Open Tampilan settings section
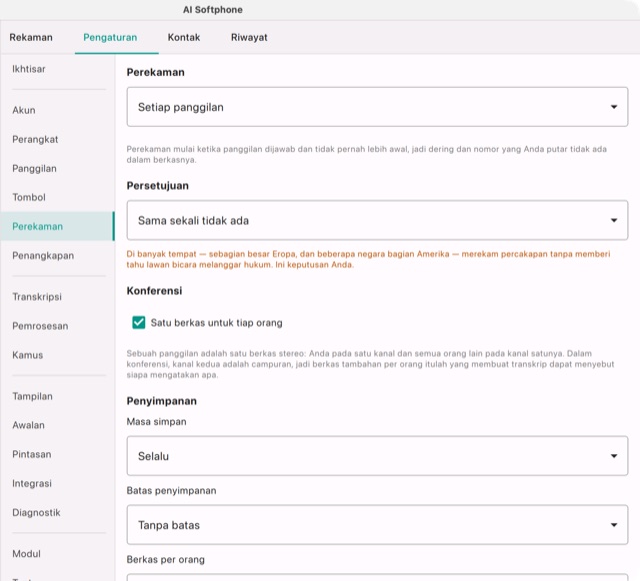 pos(57,396)
